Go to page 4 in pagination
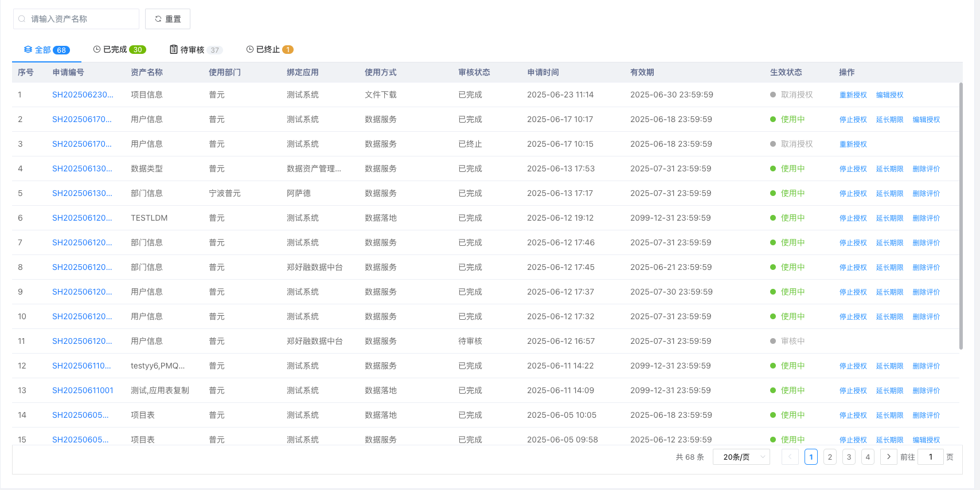 pos(868,457)
